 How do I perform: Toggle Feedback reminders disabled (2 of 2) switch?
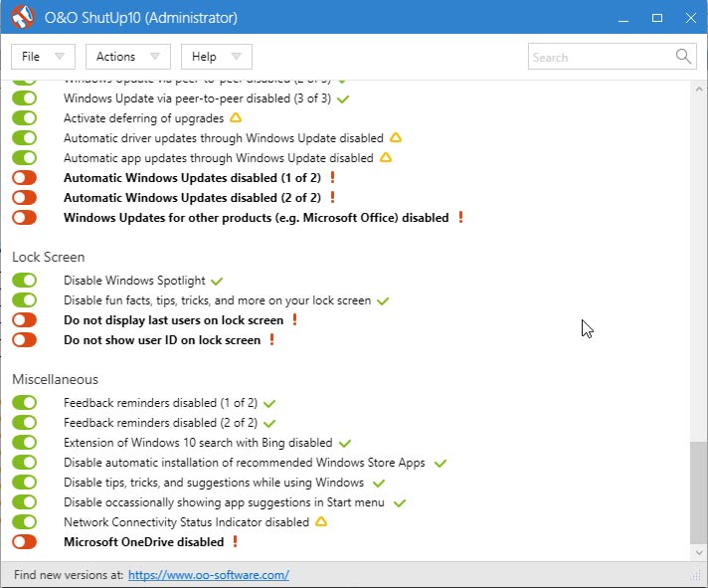[x=25, y=422]
